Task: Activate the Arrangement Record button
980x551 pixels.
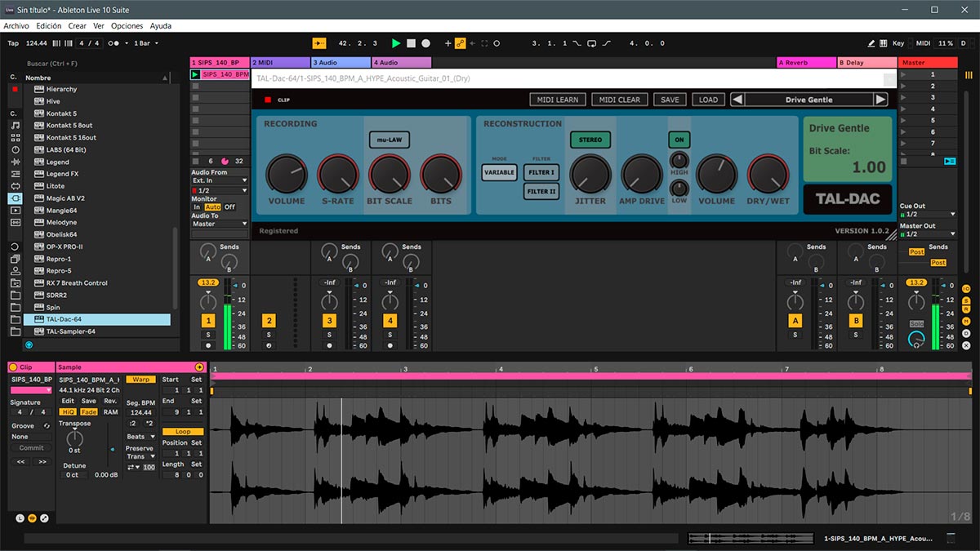Action: pyautogui.click(x=427, y=43)
